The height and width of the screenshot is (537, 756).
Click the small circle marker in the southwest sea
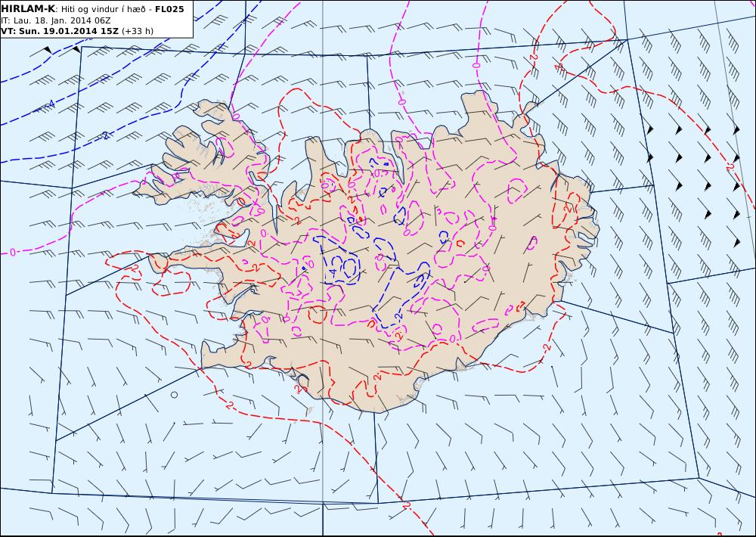174,395
